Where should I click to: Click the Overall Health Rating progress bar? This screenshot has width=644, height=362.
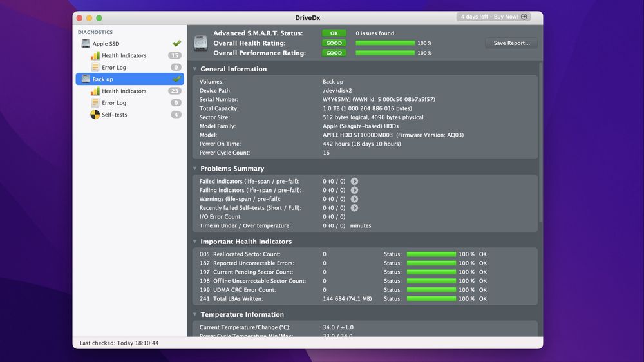click(x=385, y=43)
